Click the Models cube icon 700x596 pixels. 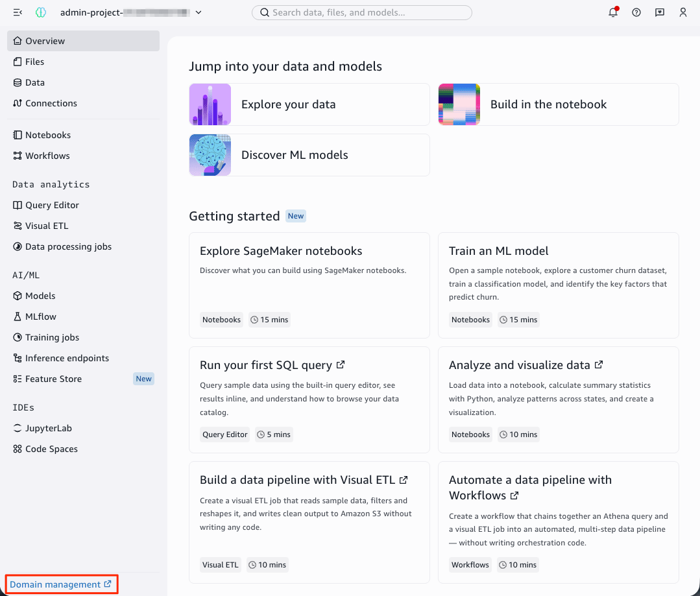point(18,296)
